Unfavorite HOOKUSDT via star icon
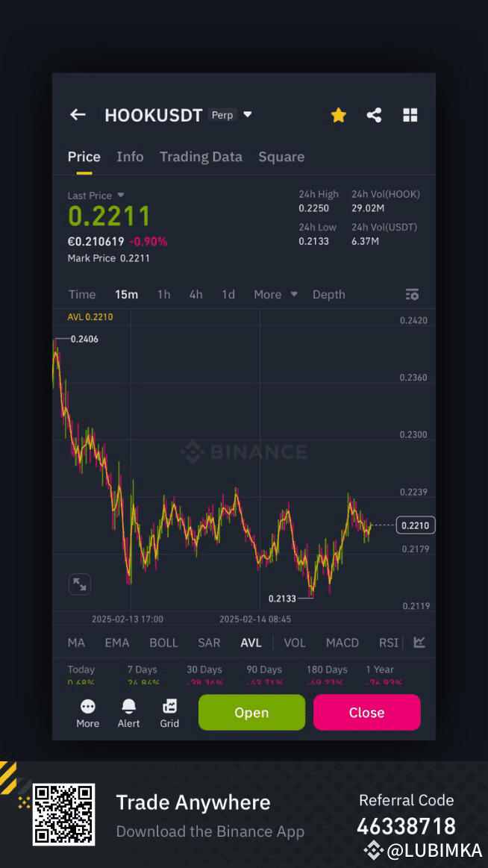Image resolution: width=488 pixels, height=868 pixels. (x=338, y=114)
